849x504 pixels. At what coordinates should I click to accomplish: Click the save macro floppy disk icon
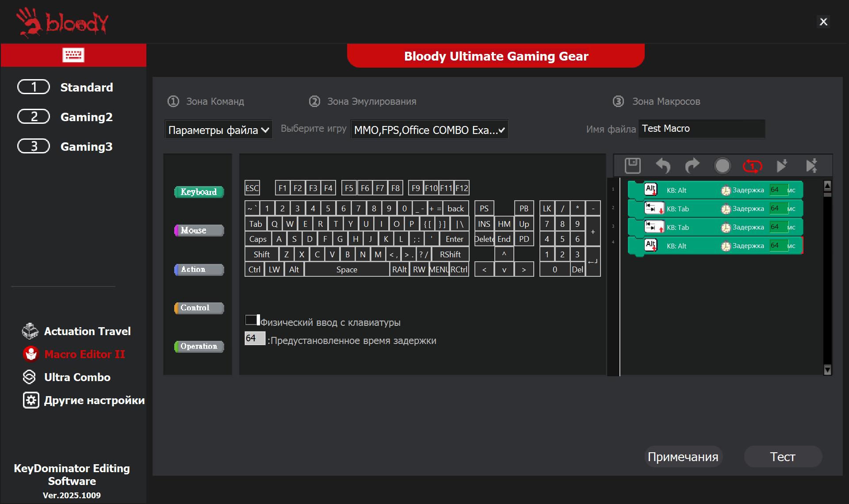coord(632,166)
